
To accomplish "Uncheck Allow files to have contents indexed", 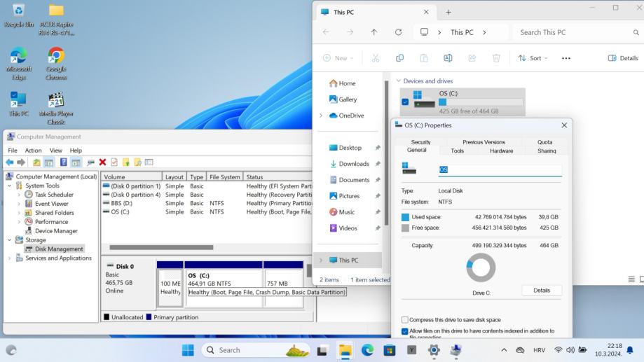I will pyautogui.click(x=405, y=331).
